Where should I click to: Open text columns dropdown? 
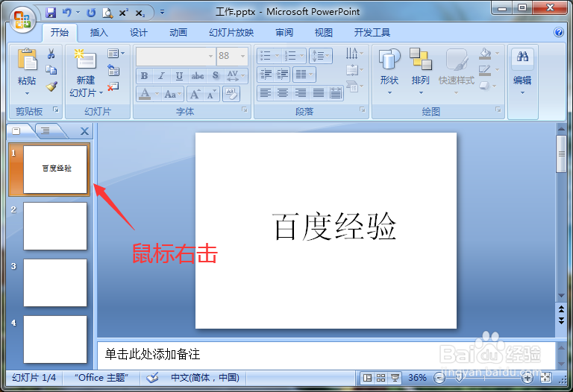304,75
